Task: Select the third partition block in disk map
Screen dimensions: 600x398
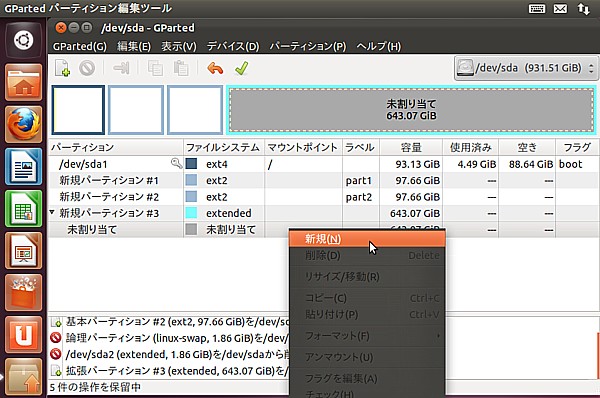Action: pyautogui.click(x=195, y=110)
